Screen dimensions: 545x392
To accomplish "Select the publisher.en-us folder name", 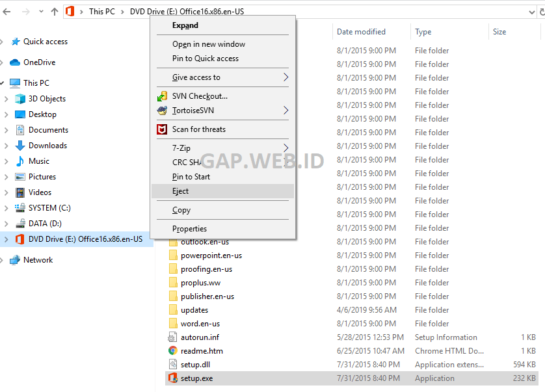I will point(207,296).
